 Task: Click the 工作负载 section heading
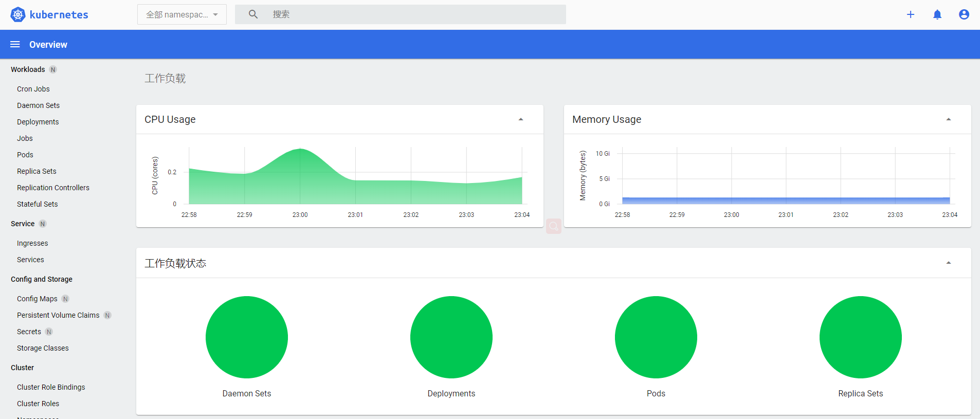pyautogui.click(x=165, y=78)
